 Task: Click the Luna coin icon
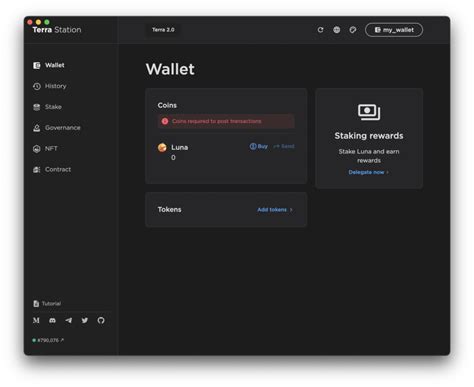pyautogui.click(x=162, y=147)
